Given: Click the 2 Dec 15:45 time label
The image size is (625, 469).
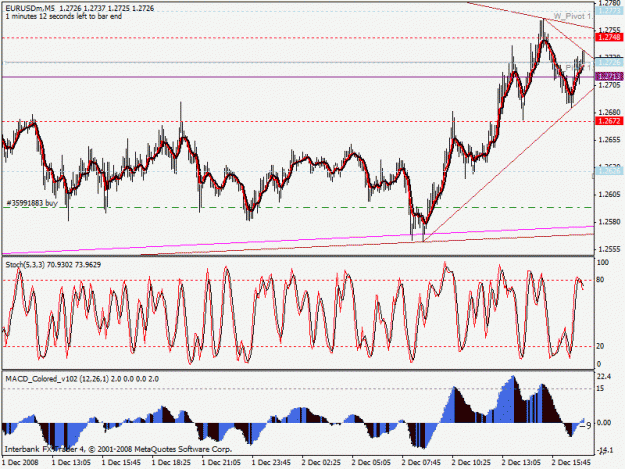Looking at the screenshot, I should pyautogui.click(x=571, y=463).
